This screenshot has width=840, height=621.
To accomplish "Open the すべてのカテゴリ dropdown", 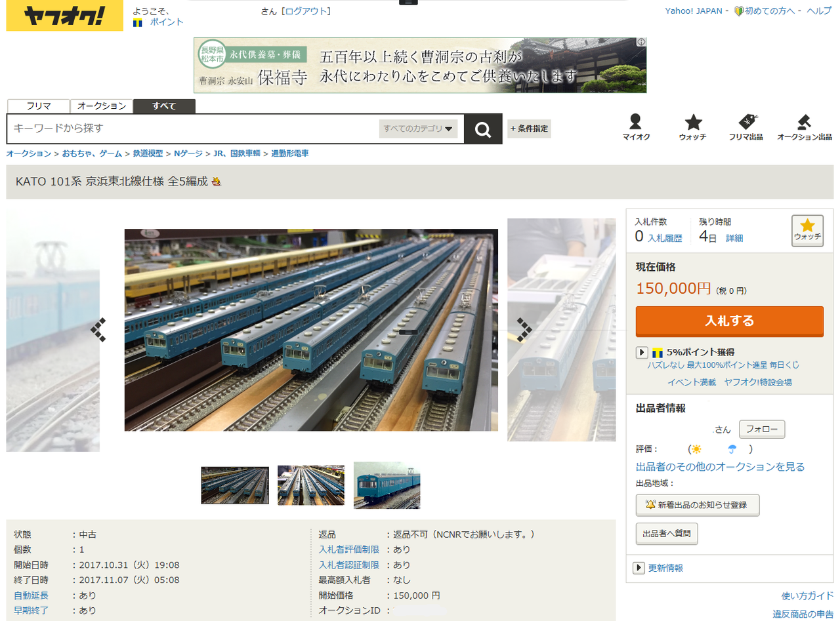I will [419, 129].
